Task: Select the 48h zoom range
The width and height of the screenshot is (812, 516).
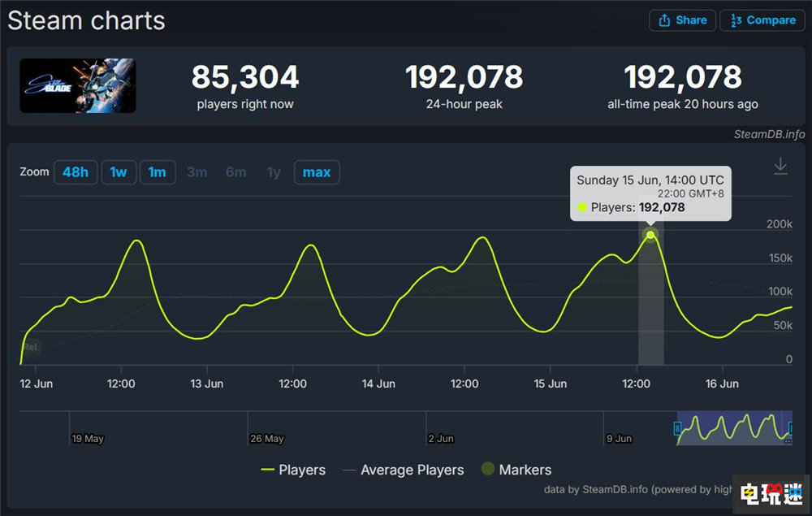Action: coord(76,171)
